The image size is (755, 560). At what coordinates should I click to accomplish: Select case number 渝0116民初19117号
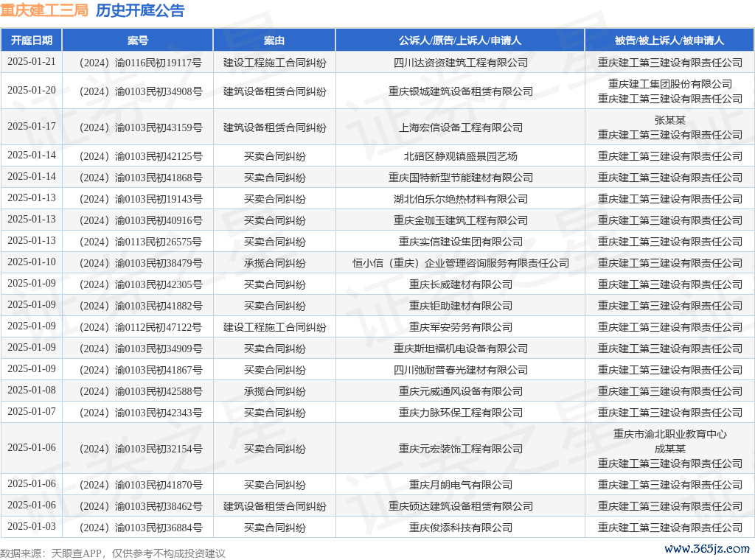(x=141, y=63)
